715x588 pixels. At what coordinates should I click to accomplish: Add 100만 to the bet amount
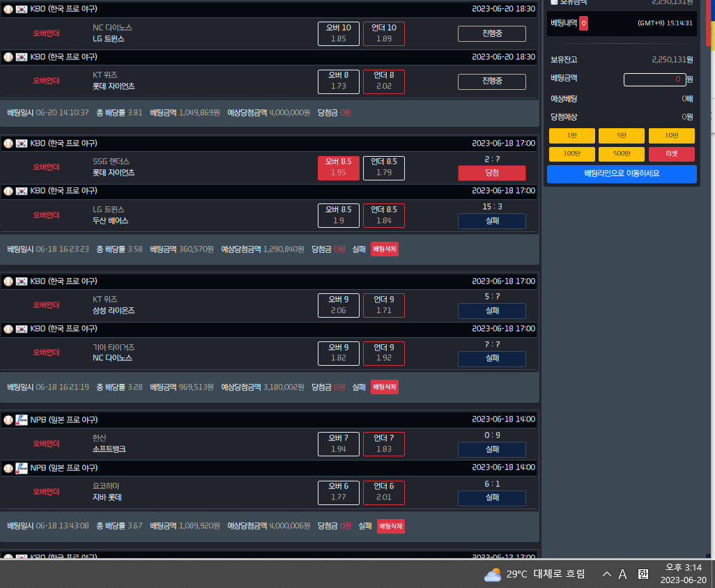(x=572, y=153)
